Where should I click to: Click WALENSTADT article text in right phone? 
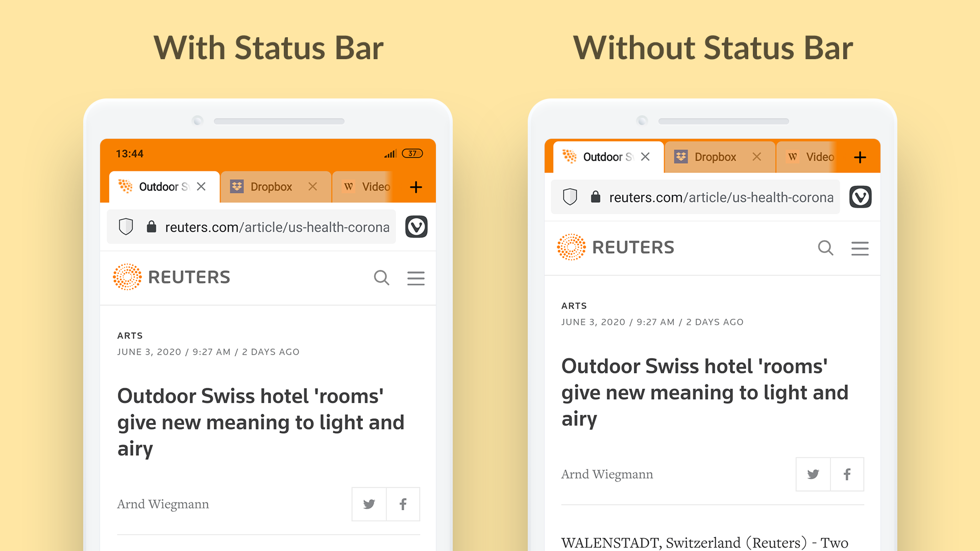click(x=705, y=542)
